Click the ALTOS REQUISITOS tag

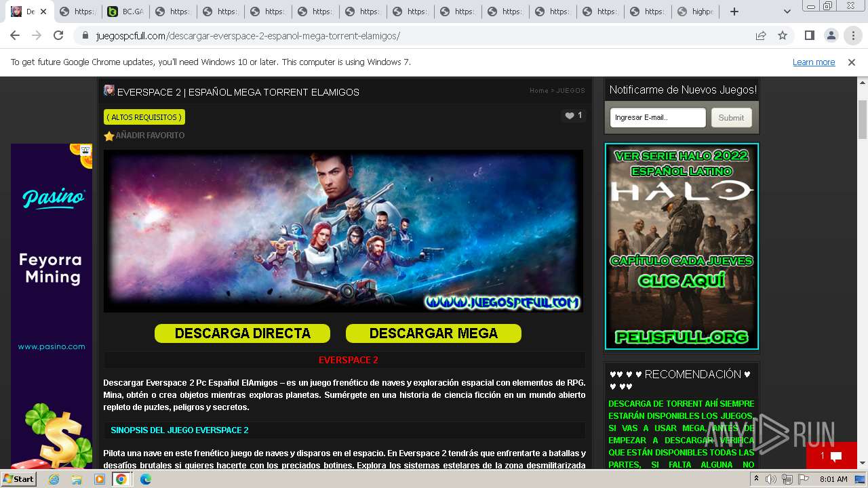pos(144,117)
